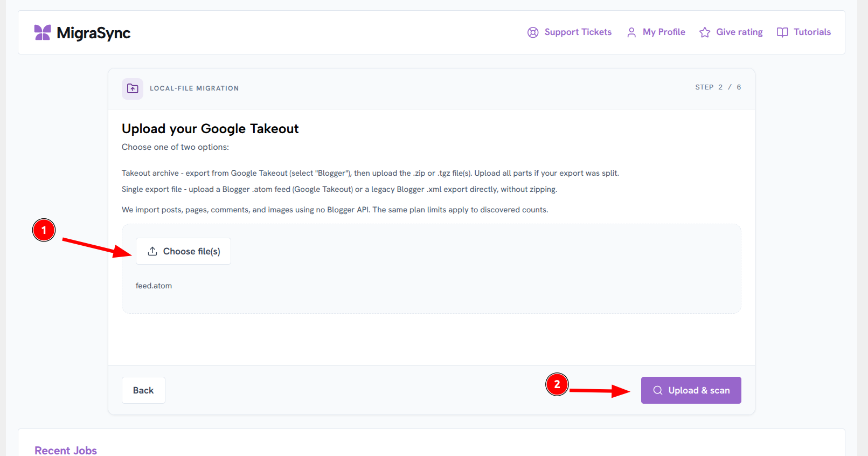Click the Support Tickets lifebuoy icon
The width and height of the screenshot is (868, 456).
point(533,32)
